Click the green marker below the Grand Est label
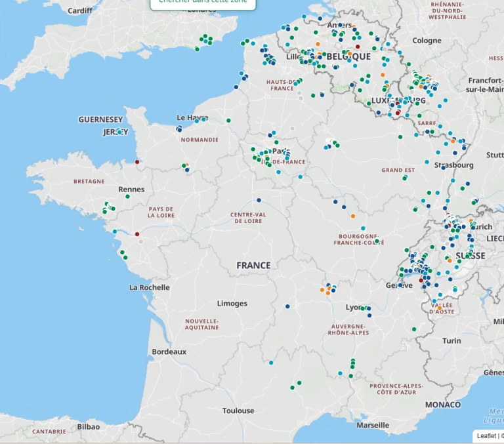Screen dimensions: 504x444 coord(405,178)
